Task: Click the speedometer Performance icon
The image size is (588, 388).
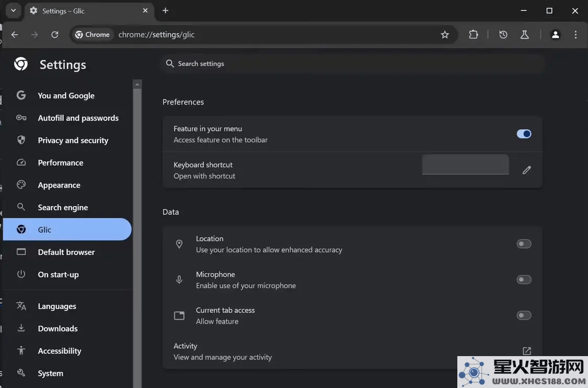Action: coord(21,163)
